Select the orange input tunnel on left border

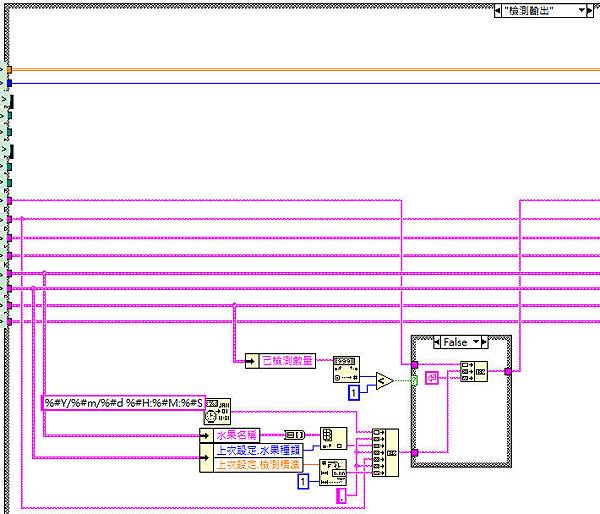pyautogui.click(x=9, y=70)
